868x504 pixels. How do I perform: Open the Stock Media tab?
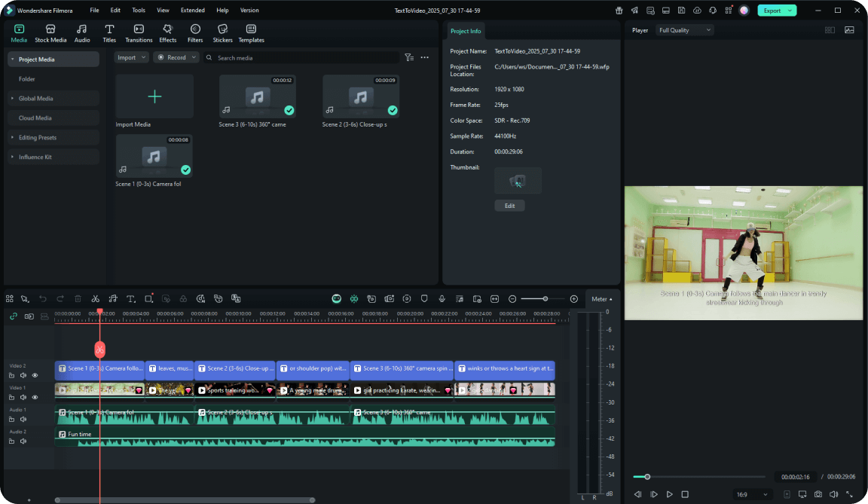50,33
